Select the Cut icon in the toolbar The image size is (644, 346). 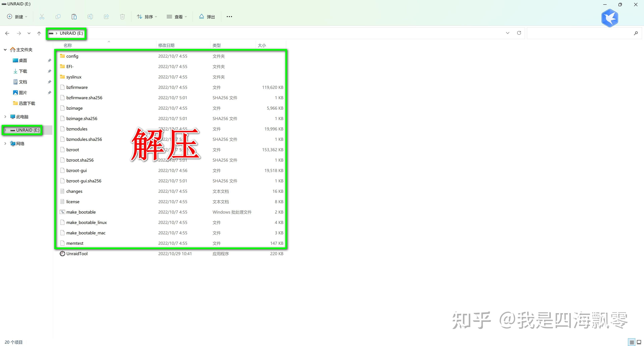[42, 16]
